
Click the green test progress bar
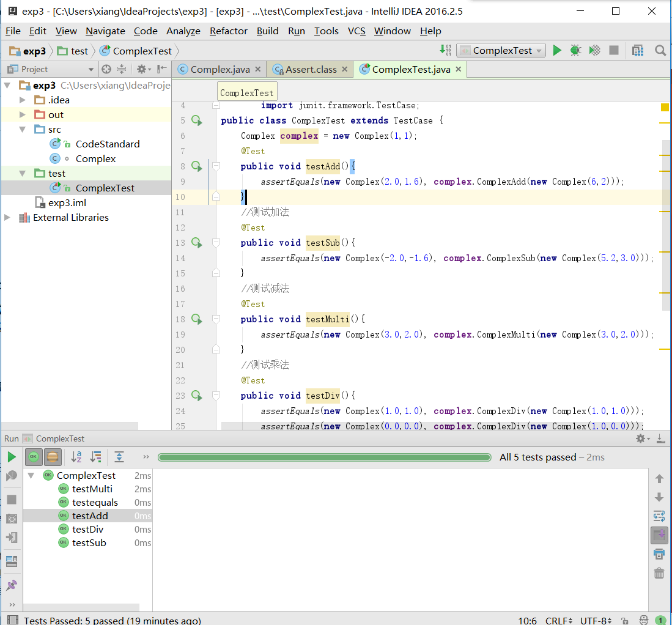(x=324, y=457)
